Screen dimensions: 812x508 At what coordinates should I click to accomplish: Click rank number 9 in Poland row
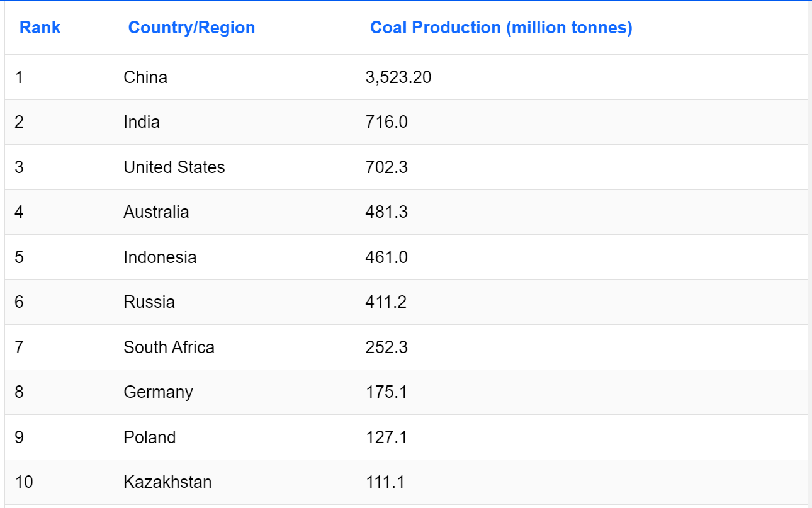19,437
